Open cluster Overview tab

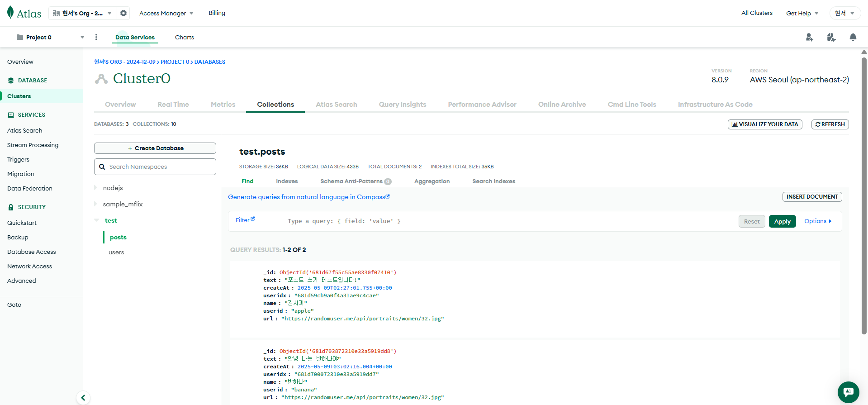click(120, 104)
